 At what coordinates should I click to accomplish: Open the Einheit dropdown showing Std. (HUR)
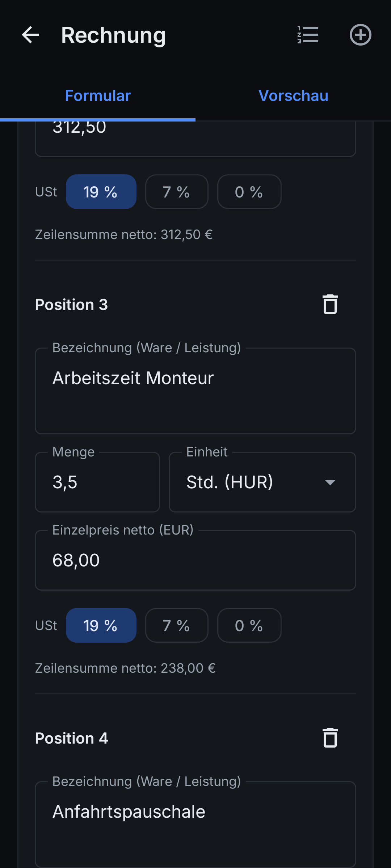262,482
